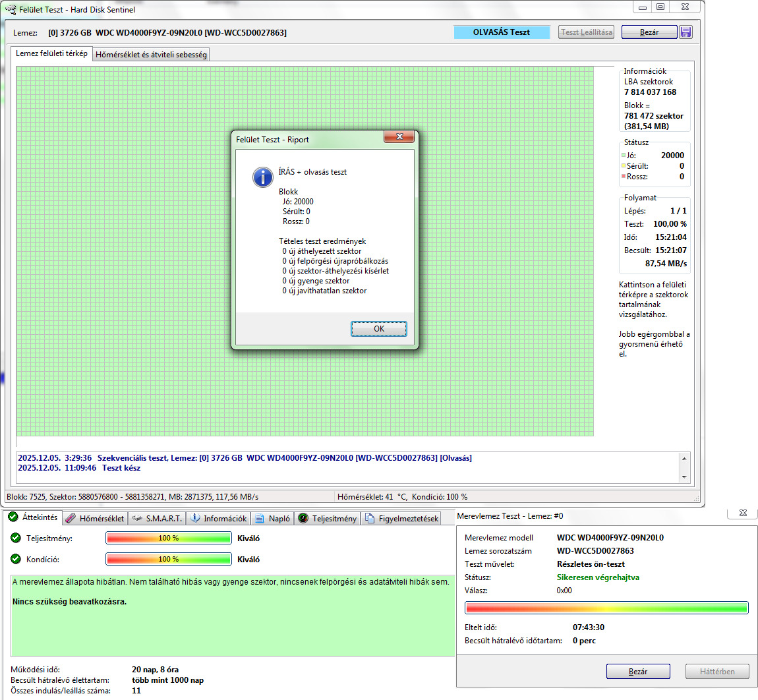Click the Hard Disk Sentinel title bar icon
Viewport: 758px width, 700px height.
pos(11,9)
